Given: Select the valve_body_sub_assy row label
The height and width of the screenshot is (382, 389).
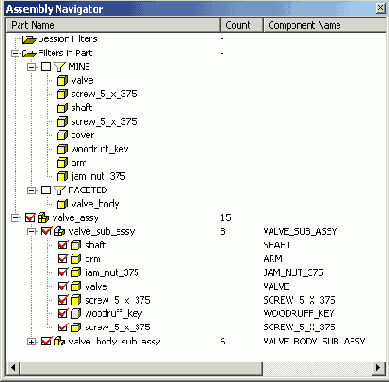Looking at the screenshot, I should coord(114,342).
